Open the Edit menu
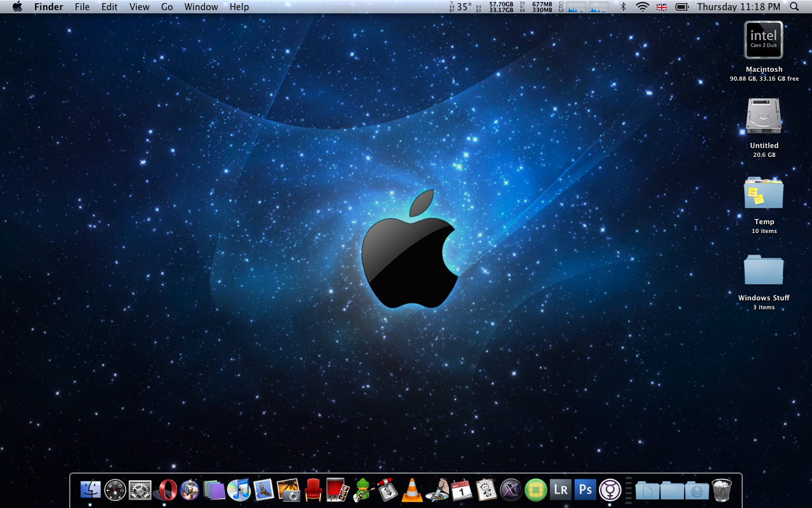Image resolution: width=812 pixels, height=508 pixels. pos(110,6)
